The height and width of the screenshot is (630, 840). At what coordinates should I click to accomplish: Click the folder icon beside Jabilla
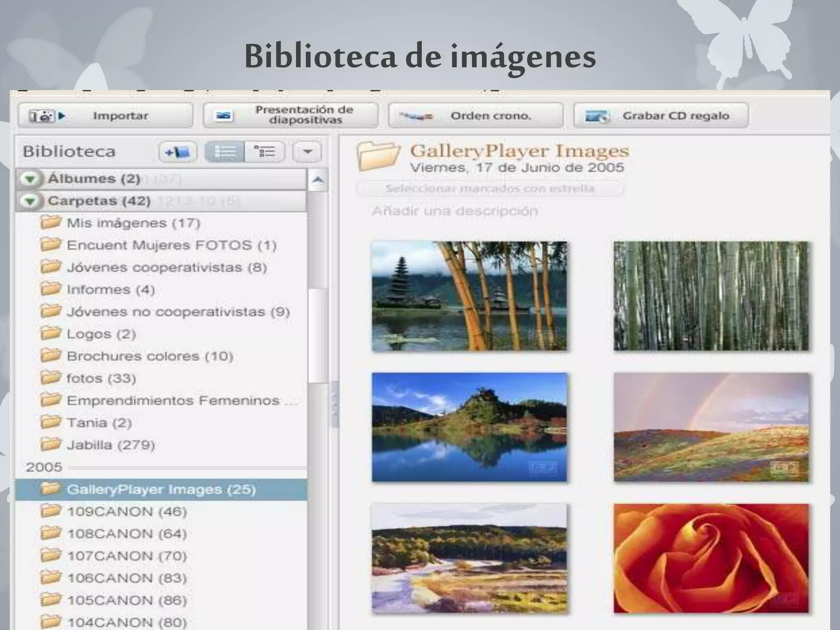coord(51,444)
